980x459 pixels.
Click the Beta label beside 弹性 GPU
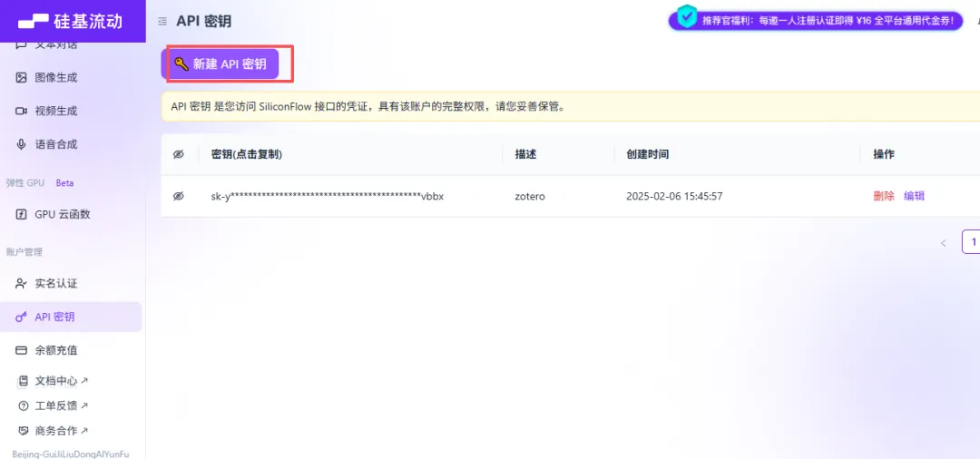[64, 183]
